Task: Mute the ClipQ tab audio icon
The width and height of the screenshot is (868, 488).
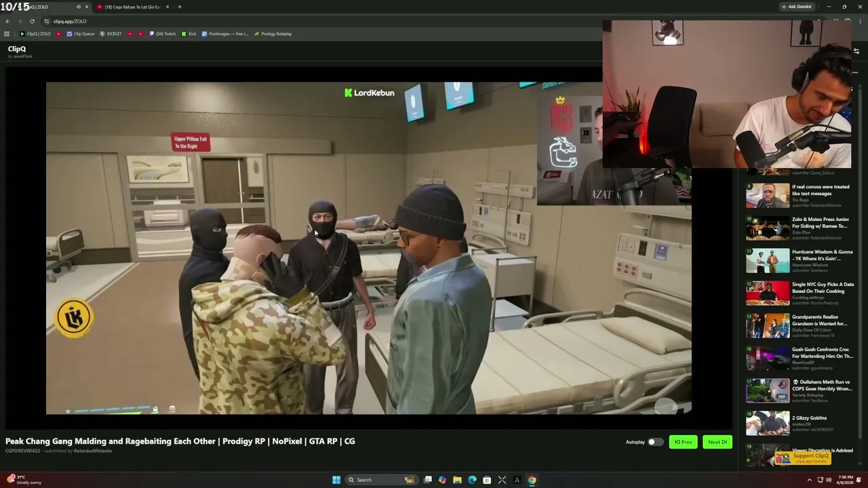Action: pyautogui.click(x=78, y=7)
